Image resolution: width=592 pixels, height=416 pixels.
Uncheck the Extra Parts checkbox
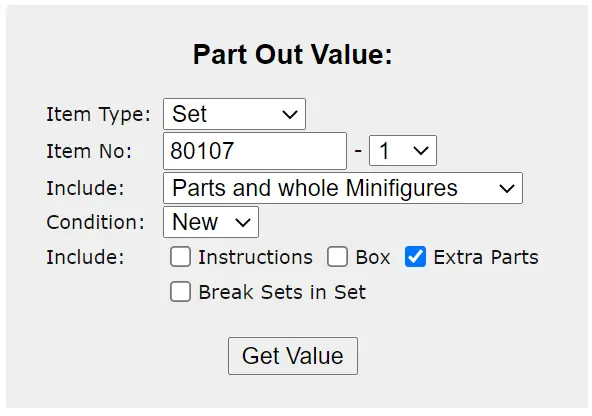[415, 257]
